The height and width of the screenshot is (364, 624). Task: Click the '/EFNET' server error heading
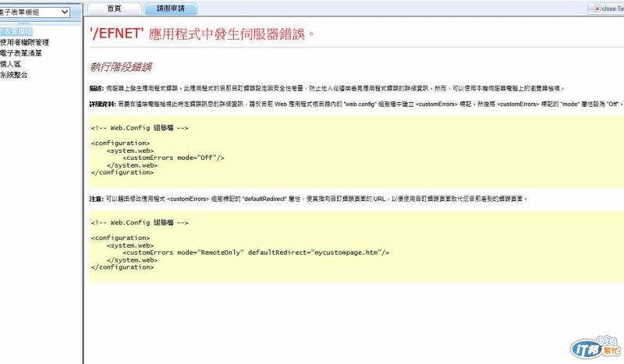[x=202, y=34]
